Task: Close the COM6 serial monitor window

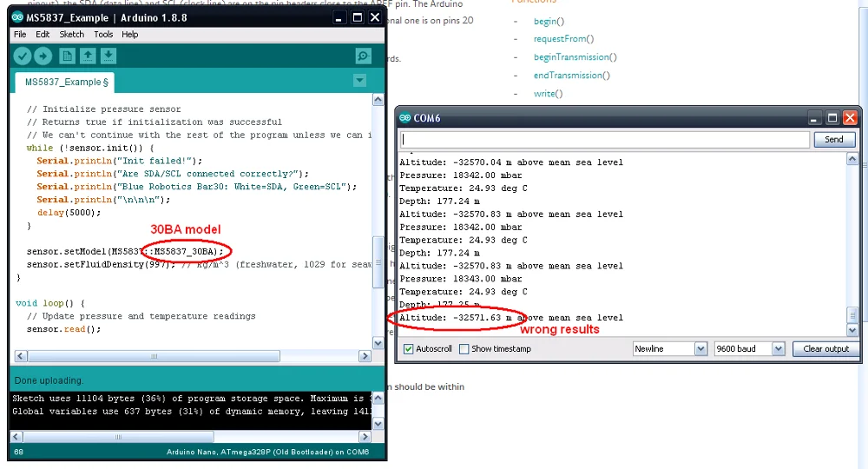Action: tap(850, 118)
